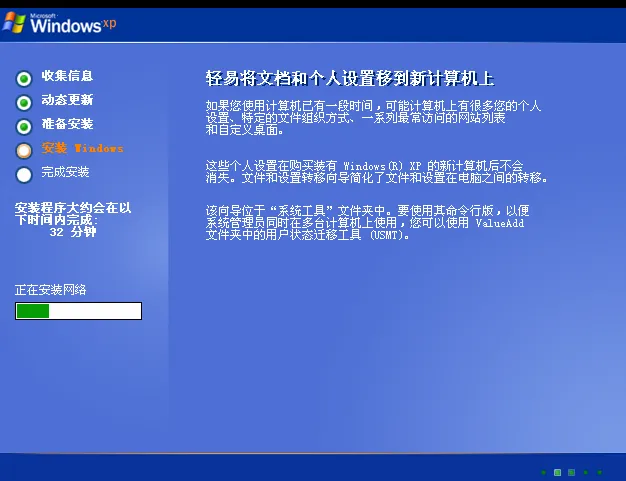Click the paragraph mentioning ValueAdd and USMT
Image resolution: width=626 pixels, height=481 pixels.
point(367,223)
